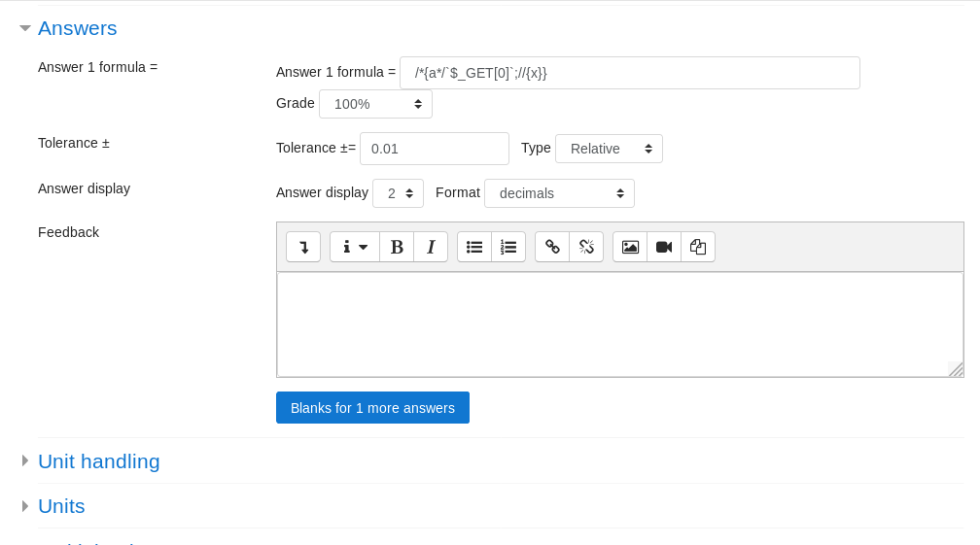
Task: Open the Format dropdown set to decimals
Action: 559,193
